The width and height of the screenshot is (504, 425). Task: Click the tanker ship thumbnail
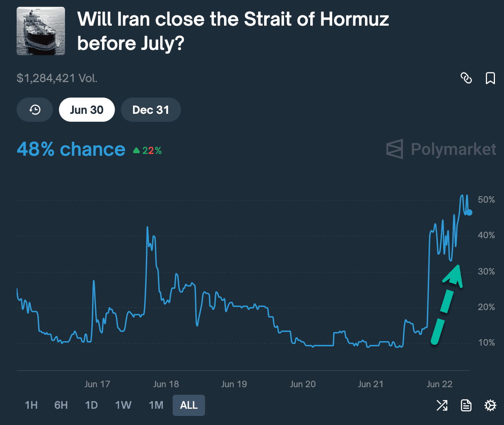pos(41,31)
